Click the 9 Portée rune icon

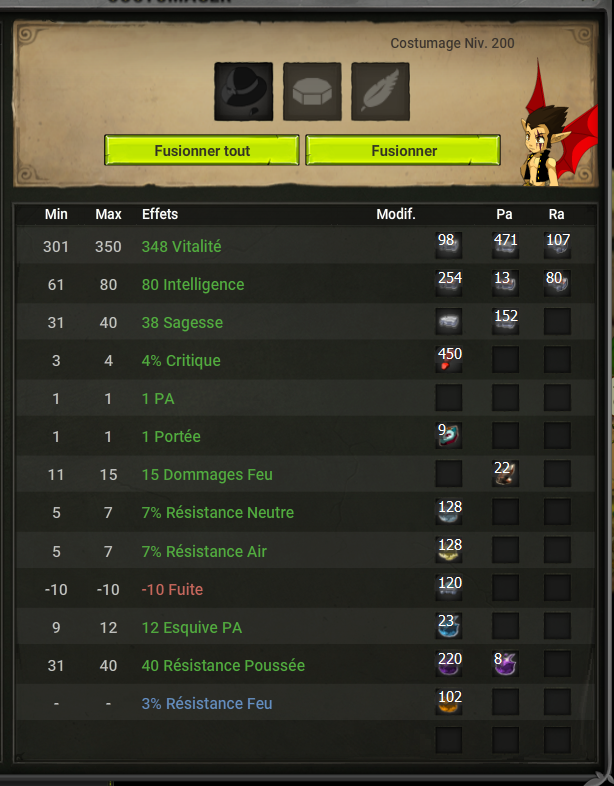pyautogui.click(x=449, y=436)
